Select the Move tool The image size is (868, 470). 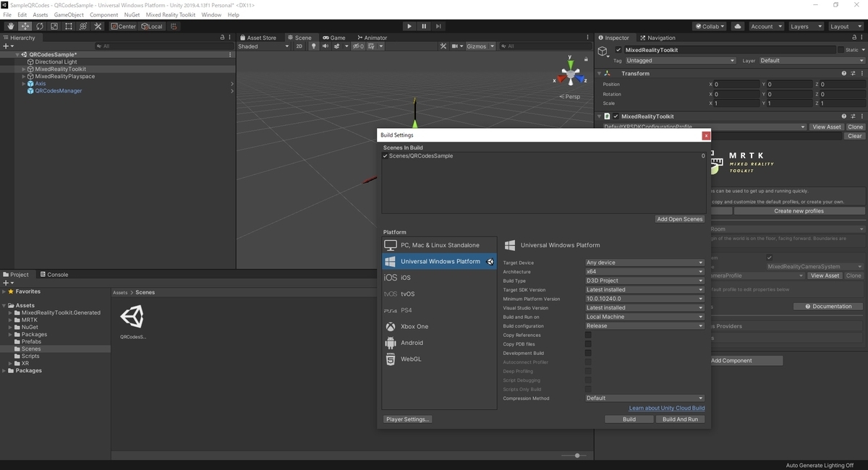(x=25, y=26)
